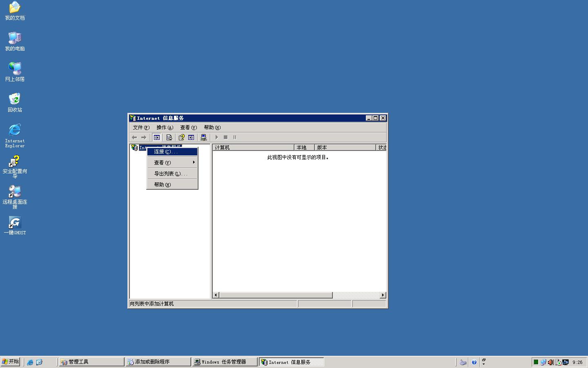The image size is (588, 368).
Task: Click the monitor tray icon beside the clock
Action: click(x=566, y=362)
